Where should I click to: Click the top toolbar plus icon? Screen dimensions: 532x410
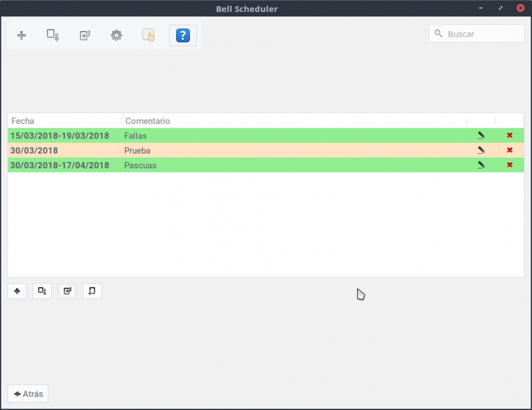tap(22, 35)
